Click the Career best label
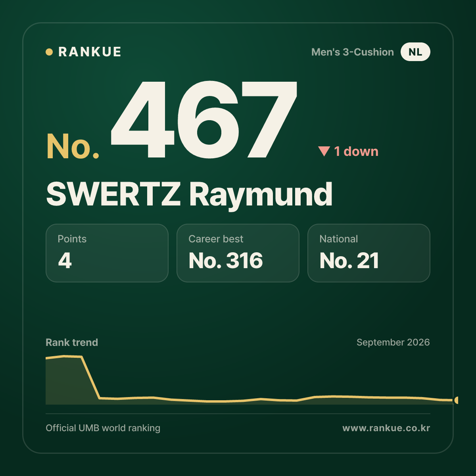 click(216, 239)
